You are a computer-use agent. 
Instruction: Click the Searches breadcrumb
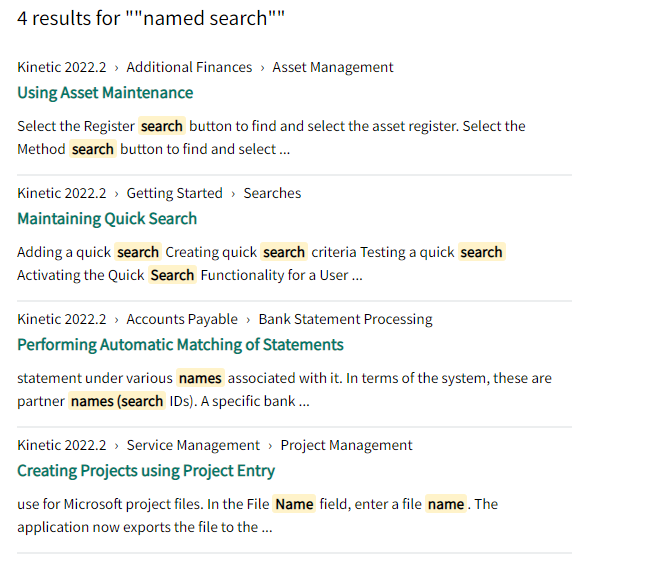point(272,193)
